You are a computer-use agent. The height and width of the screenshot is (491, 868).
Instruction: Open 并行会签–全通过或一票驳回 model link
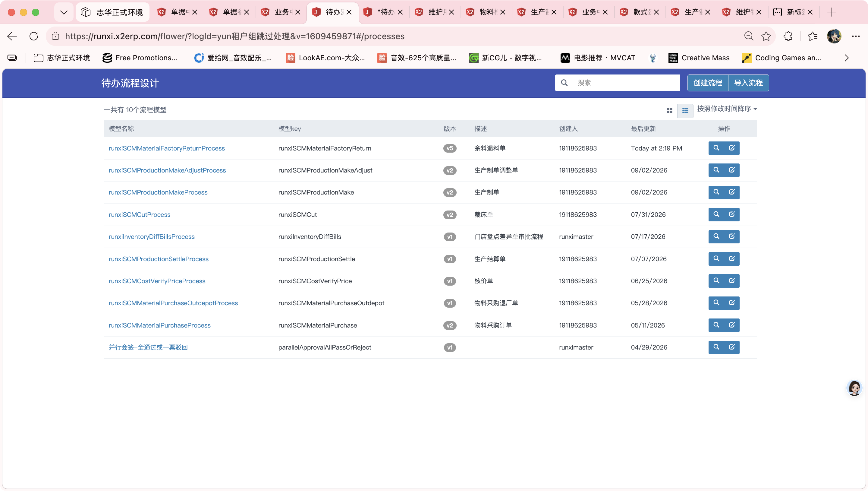pos(148,347)
